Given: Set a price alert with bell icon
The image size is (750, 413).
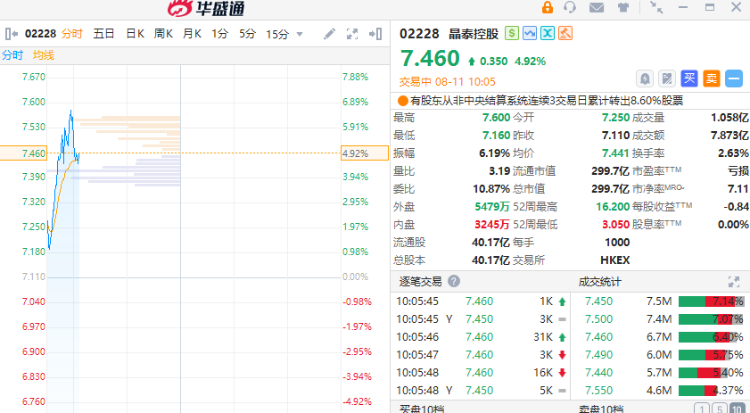Looking at the screenshot, I should (x=645, y=78).
